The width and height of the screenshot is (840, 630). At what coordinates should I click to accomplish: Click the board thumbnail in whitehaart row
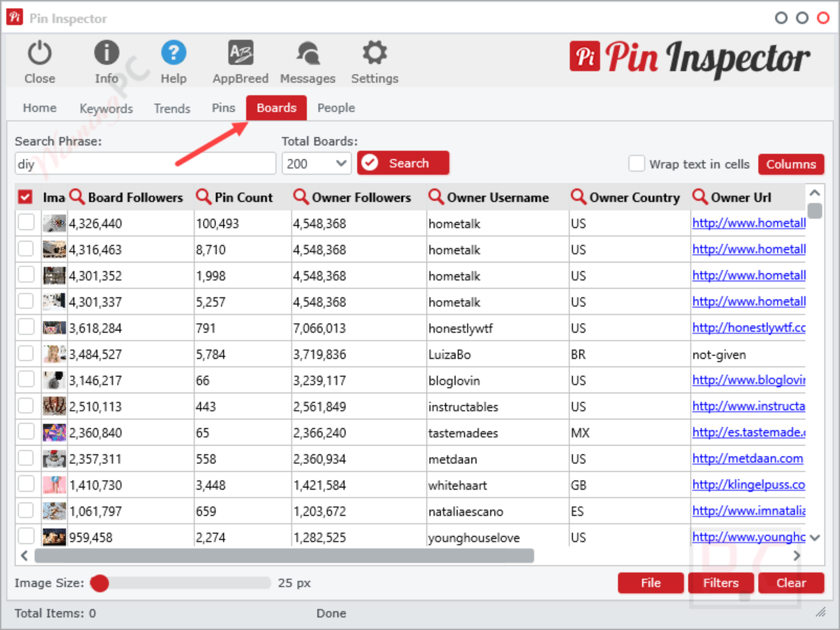pos(54,485)
